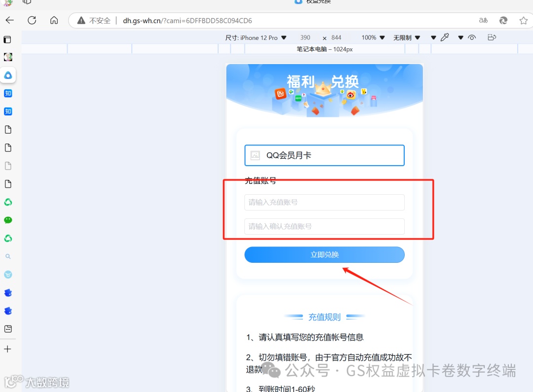This screenshot has width=533, height=392.
Task: Toggle the eye vision-emulation icon
Action: pyautogui.click(x=472, y=37)
